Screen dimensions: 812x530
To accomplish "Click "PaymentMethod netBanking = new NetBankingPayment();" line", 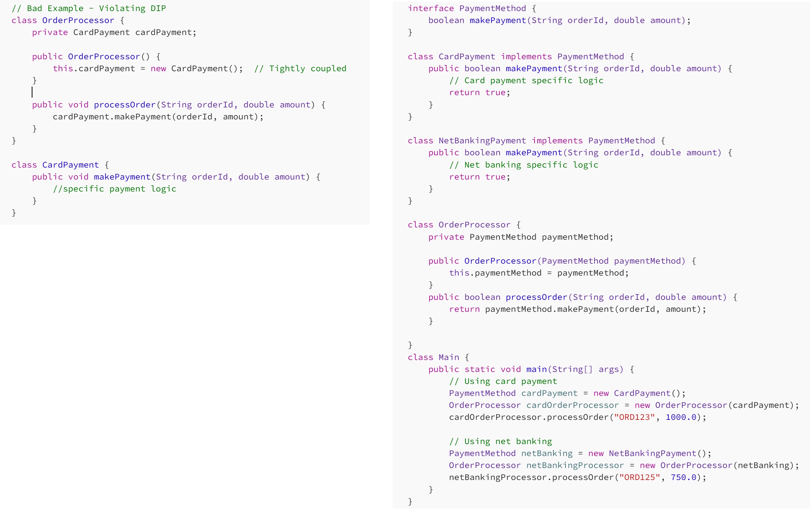I will pyautogui.click(x=580, y=454).
